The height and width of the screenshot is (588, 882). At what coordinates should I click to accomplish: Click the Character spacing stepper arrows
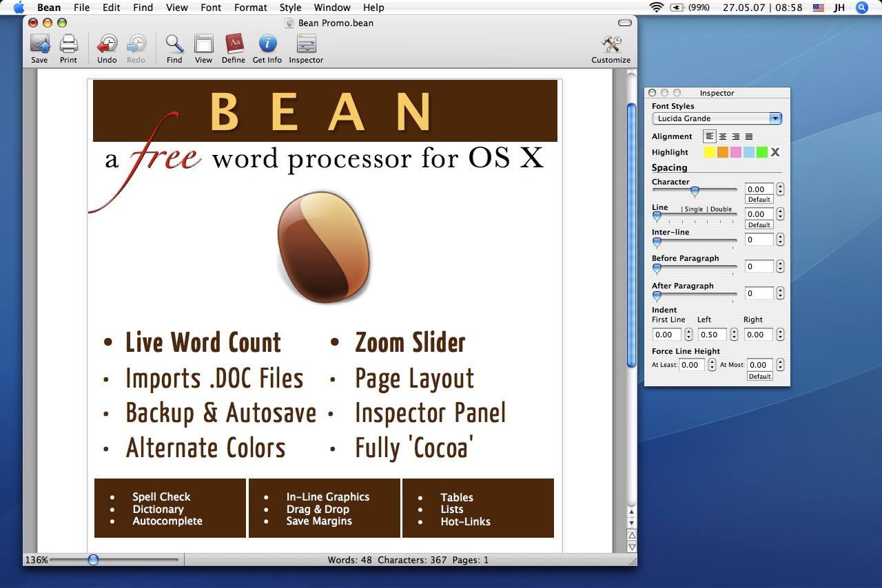point(780,189)
